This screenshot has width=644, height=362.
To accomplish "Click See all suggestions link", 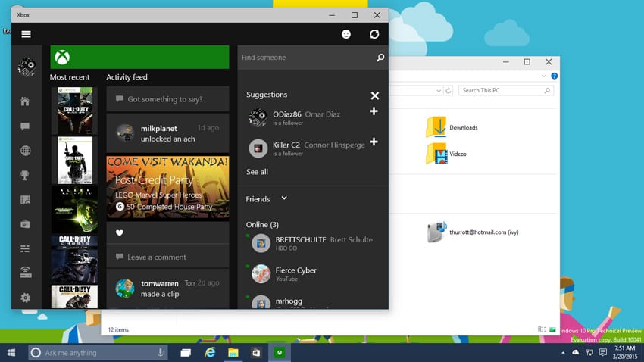I will click(x=257, y=172).
